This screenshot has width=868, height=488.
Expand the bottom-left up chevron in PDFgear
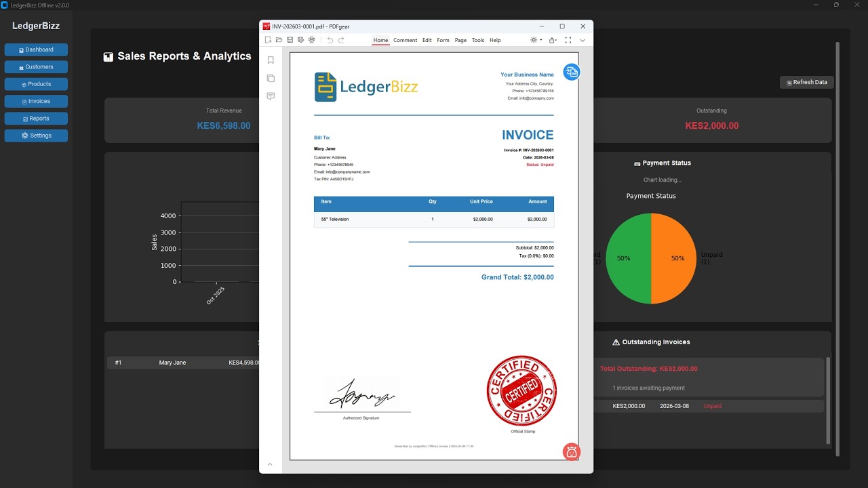pos(270,464)
